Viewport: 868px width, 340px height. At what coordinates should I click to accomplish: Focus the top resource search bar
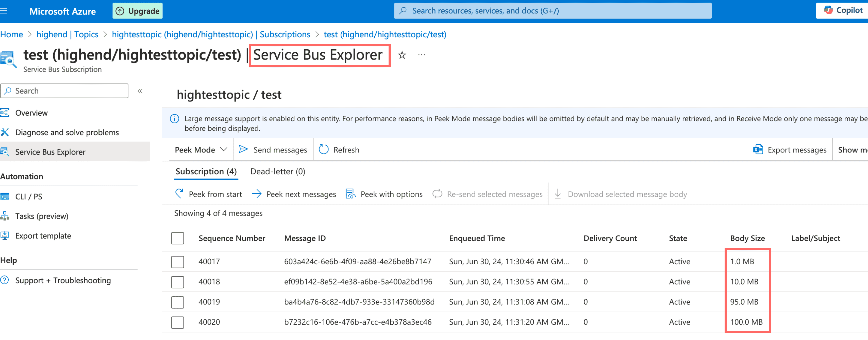pos(553,11)
